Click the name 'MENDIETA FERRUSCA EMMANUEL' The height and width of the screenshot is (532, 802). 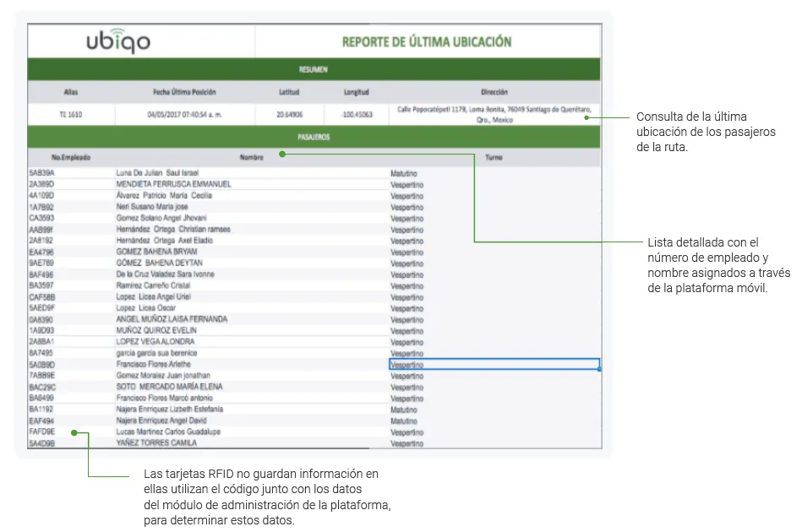coord(174,184)
